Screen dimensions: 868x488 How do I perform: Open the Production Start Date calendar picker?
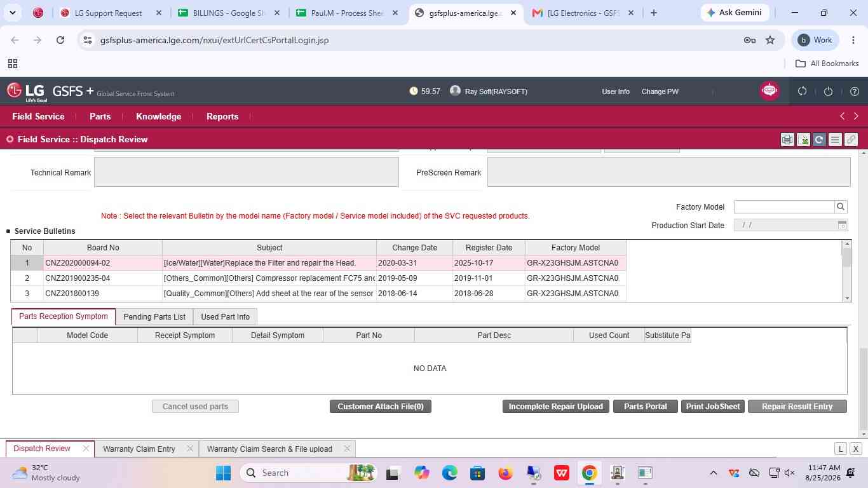tap(842, 225)
